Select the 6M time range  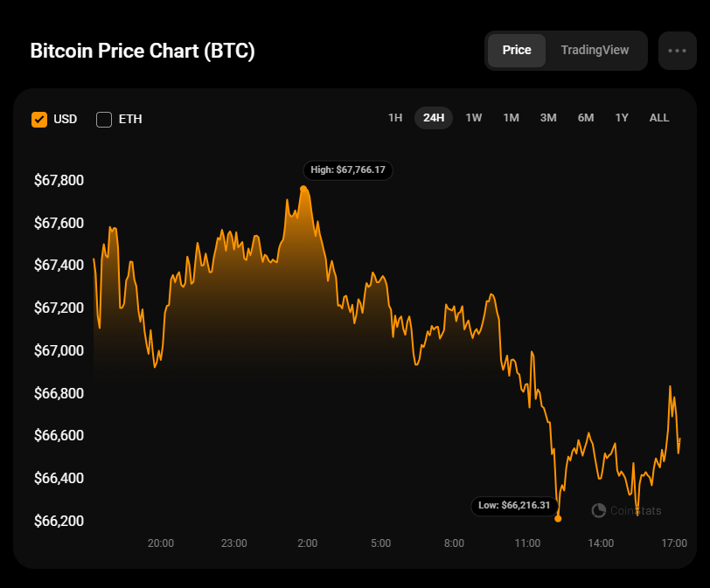click(x=586, y=118)
